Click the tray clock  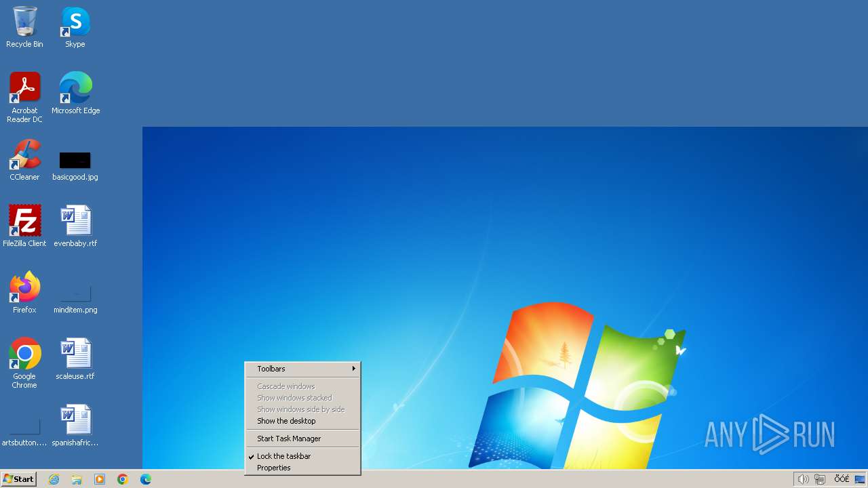coord(842,479)
